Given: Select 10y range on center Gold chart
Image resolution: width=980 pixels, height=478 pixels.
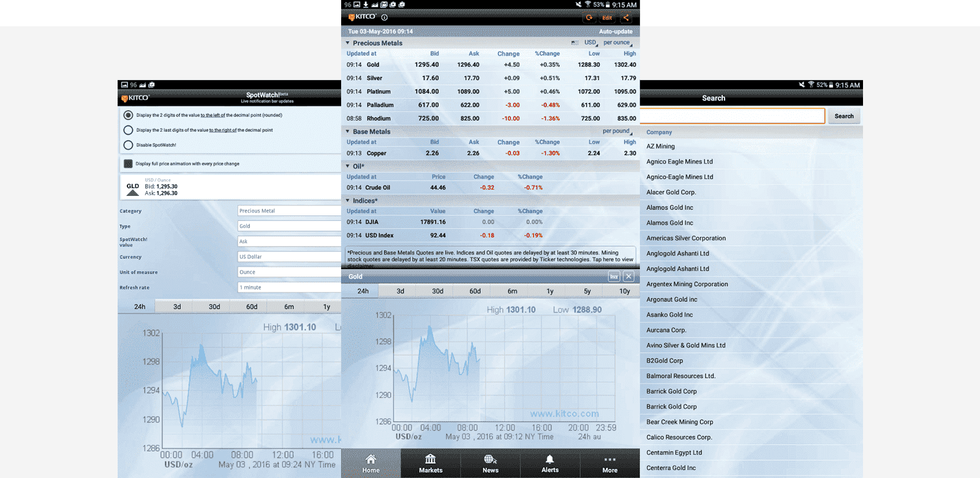Looking at the screenshot, I should click(624, 291).
